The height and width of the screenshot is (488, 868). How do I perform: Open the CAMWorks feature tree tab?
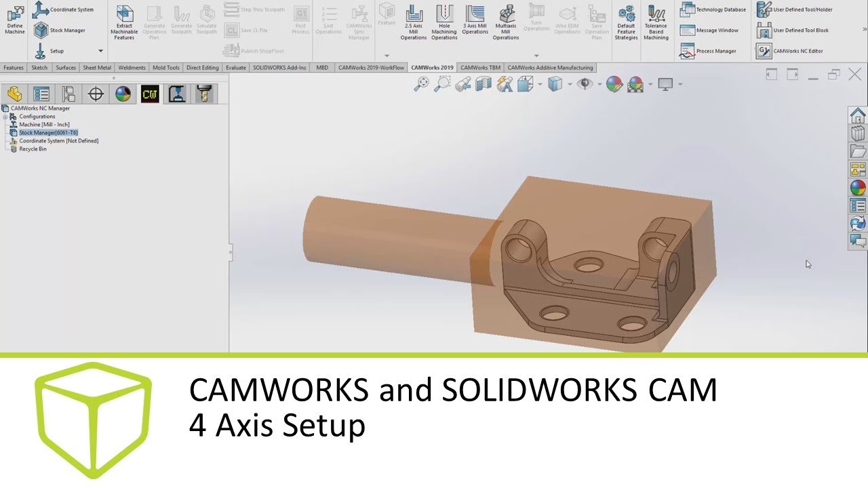[x=150, y=94]
